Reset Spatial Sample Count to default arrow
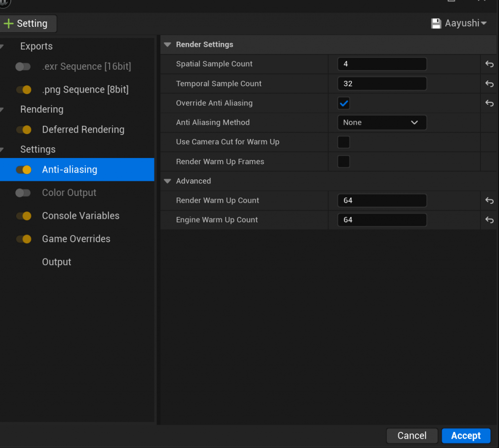The width and height of the screenshot is (499, 448). pyautogui.click(x=489, y=64)
